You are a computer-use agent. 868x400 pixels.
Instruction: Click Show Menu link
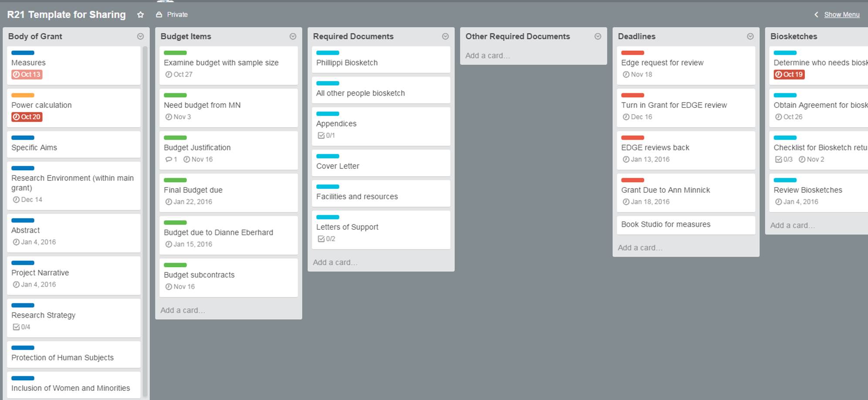(841, 15)
